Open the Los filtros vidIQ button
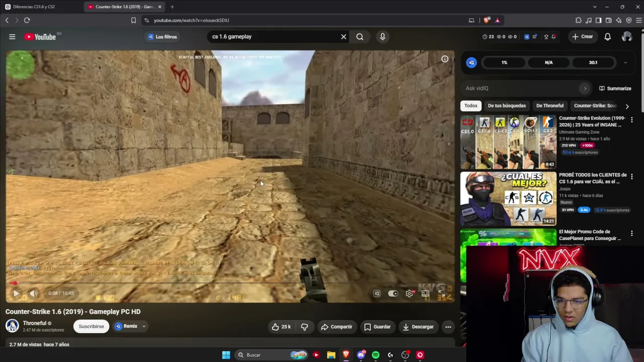The height and width of the screenshot is (362, 644). tap(162, 37)
